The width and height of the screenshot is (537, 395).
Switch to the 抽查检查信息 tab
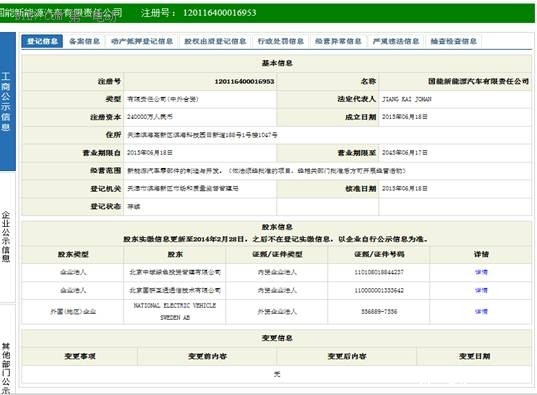[x=453, y=41]
